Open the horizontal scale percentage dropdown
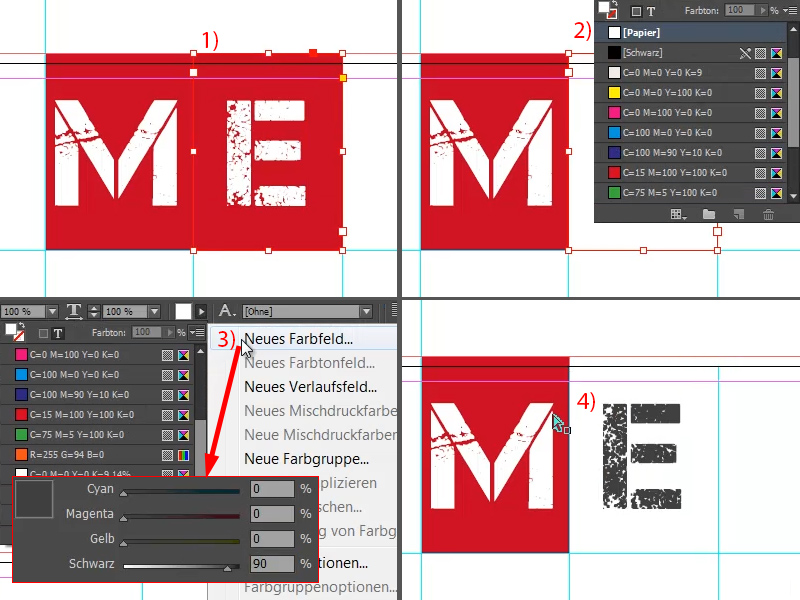Image resolution: width=800 pixels, height=600 pixels. (x=154, y=311)
